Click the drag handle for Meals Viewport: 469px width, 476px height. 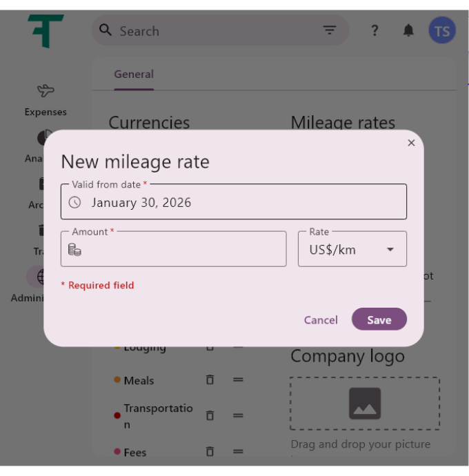(x=238, y=379)
